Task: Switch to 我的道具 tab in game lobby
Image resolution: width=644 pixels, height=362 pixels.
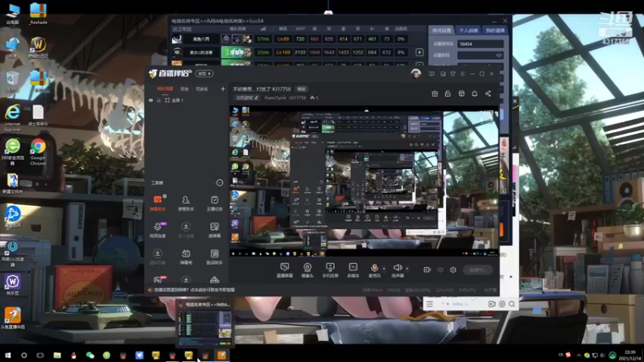Action: (x=495, y=31)
